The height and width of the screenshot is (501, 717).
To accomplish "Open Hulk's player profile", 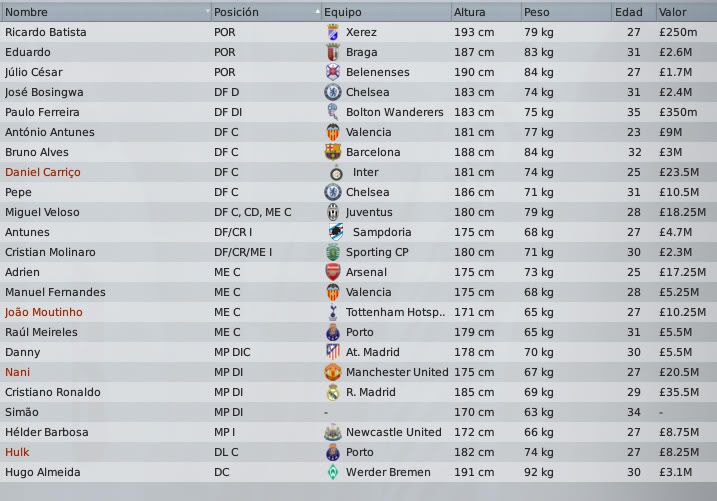I will tap(18, 452).
